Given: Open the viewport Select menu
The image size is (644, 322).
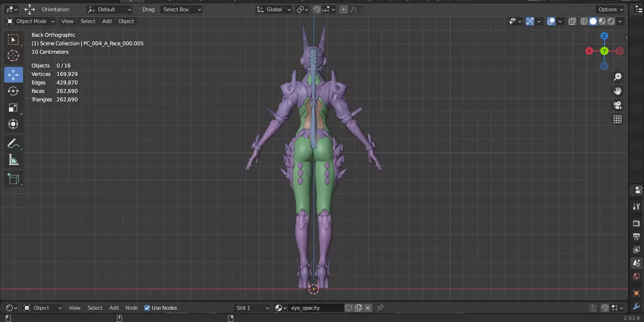Looking at the screenshot, I should (88, 21).
